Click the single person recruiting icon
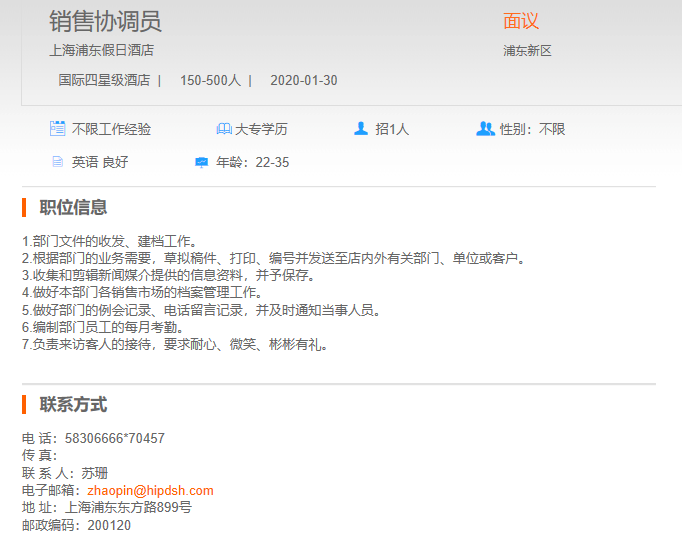682x546 pixels. click(x=361, y=129)
